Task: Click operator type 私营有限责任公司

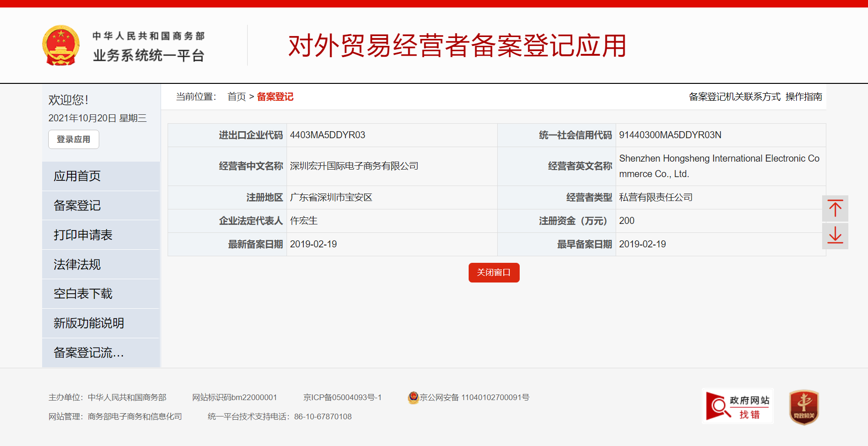Action: click(656, 197)
